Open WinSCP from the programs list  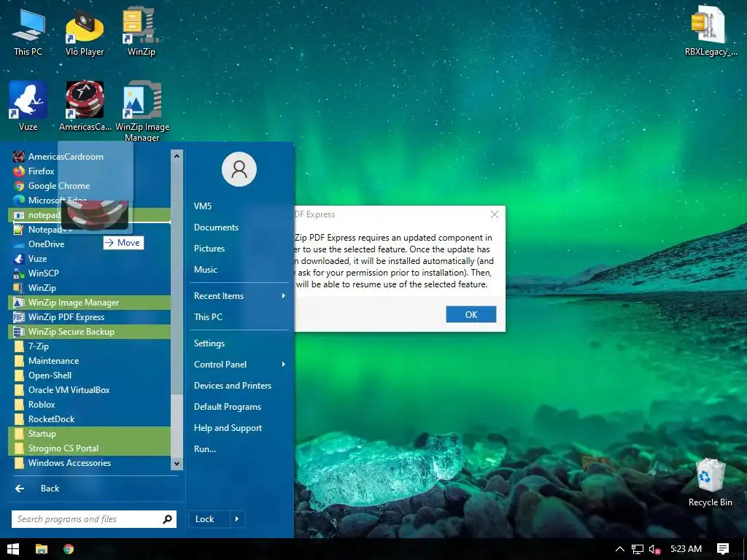click(x=89, y=273)
